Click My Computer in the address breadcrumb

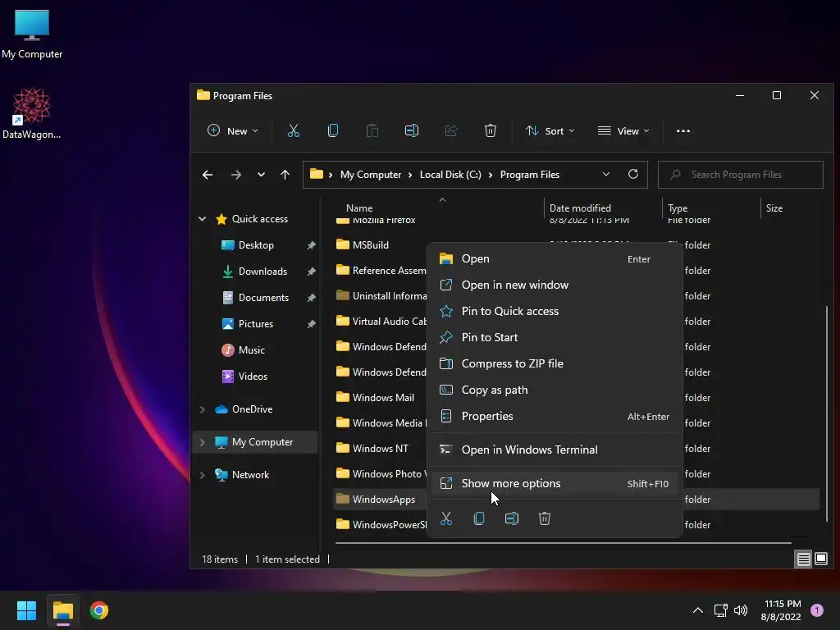click(x=371, y=175)
